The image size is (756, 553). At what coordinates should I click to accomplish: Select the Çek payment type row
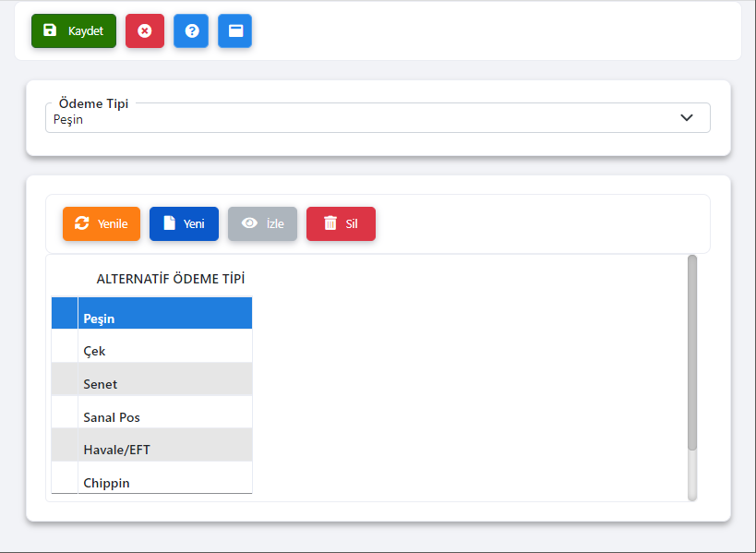[x=164, y=351]
